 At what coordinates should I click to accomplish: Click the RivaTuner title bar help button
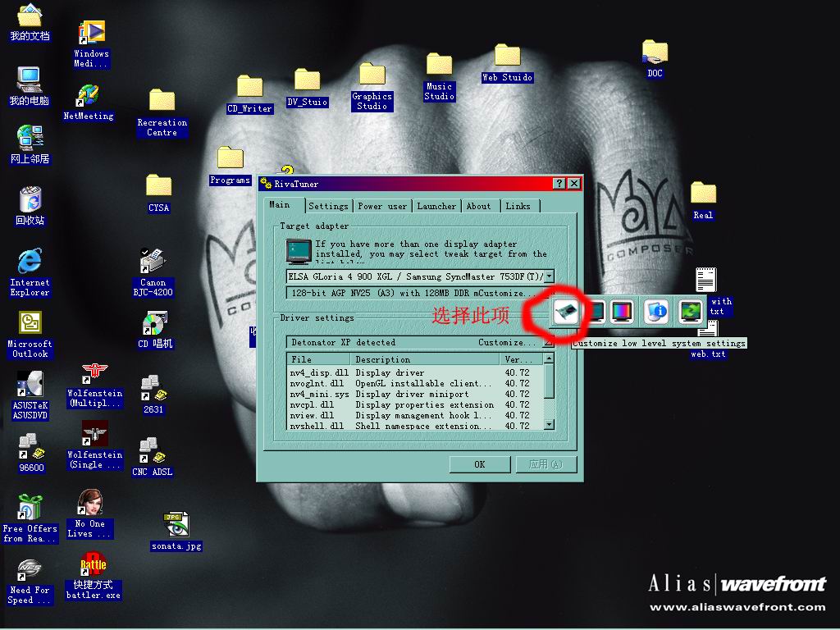tap(559, 184)
